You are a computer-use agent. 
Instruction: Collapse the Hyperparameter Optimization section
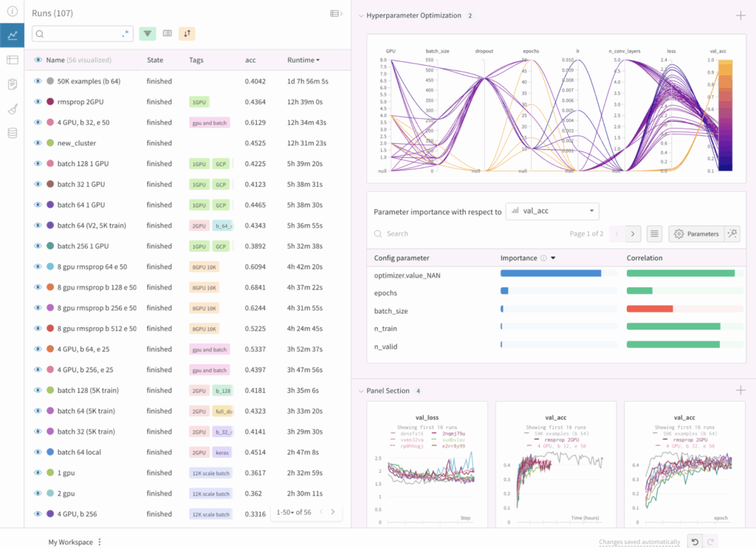(361, 15)
